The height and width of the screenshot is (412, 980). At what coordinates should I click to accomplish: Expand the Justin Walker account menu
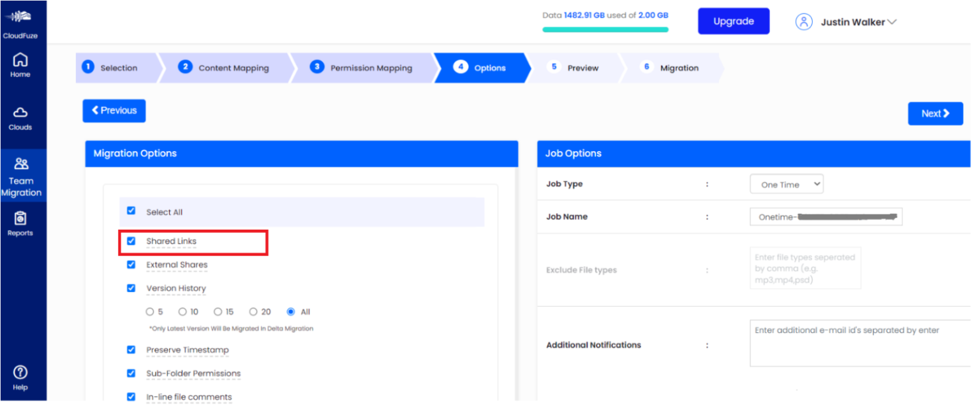[x=858, y=22]
